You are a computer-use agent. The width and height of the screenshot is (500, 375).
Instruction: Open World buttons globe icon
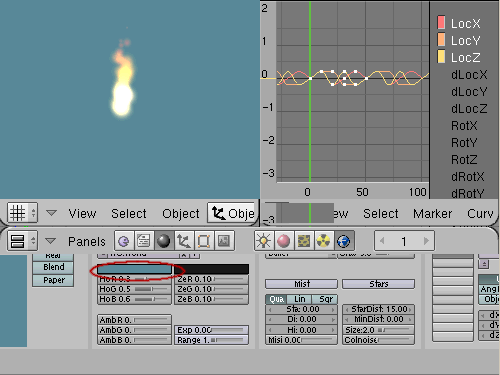tap(344, 241)
